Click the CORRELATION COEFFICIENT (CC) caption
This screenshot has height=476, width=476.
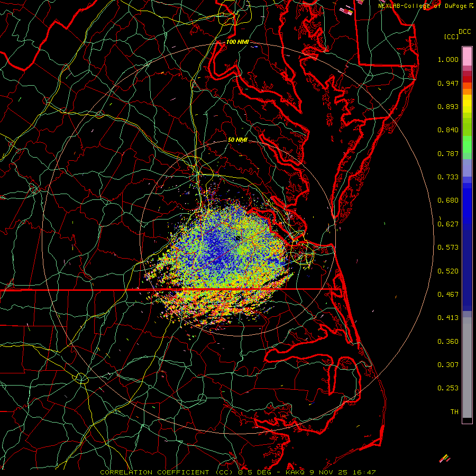(x=168, y=472)
